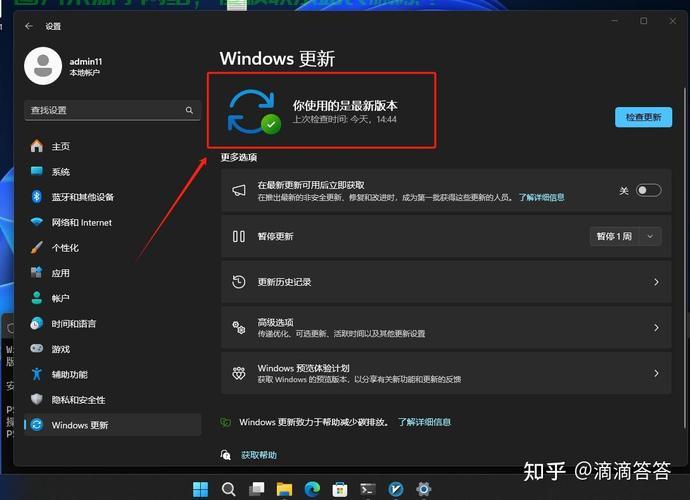This screenshot has height=500, width=690.
Task: Click the settings page vertical scrollbar
Action: tap(685, 257)
